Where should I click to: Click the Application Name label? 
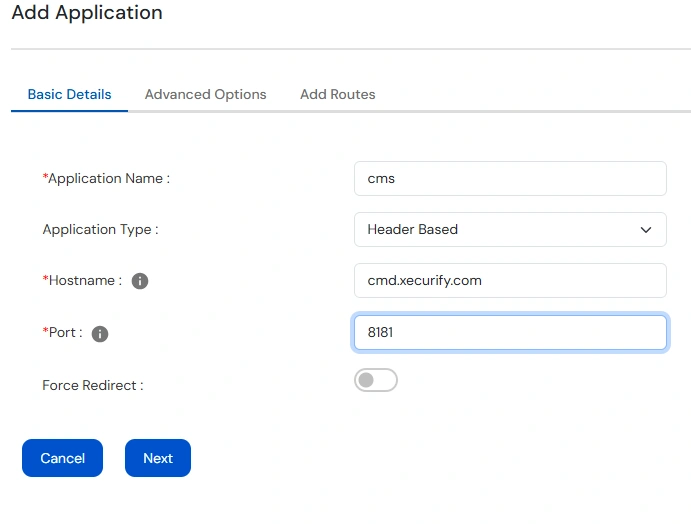[106, 178]
